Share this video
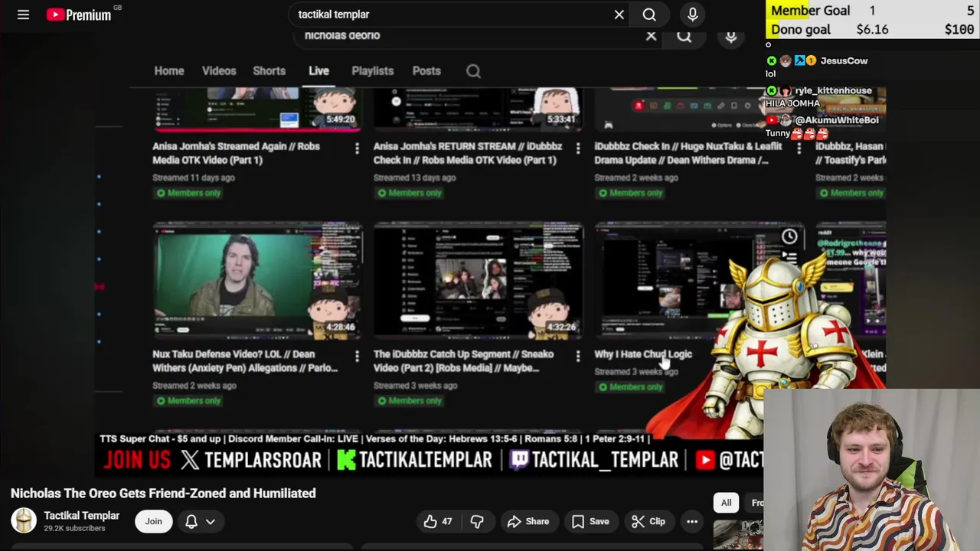Image resolution: width=980 pixels, height=551 pixels. (528, 521)
